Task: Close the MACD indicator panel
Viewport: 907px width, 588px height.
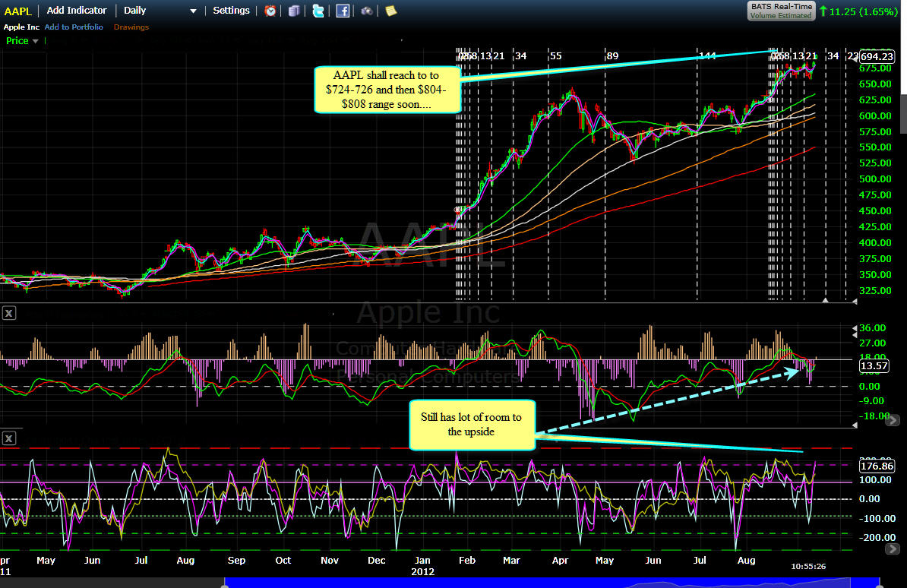Action: point(8,313)
